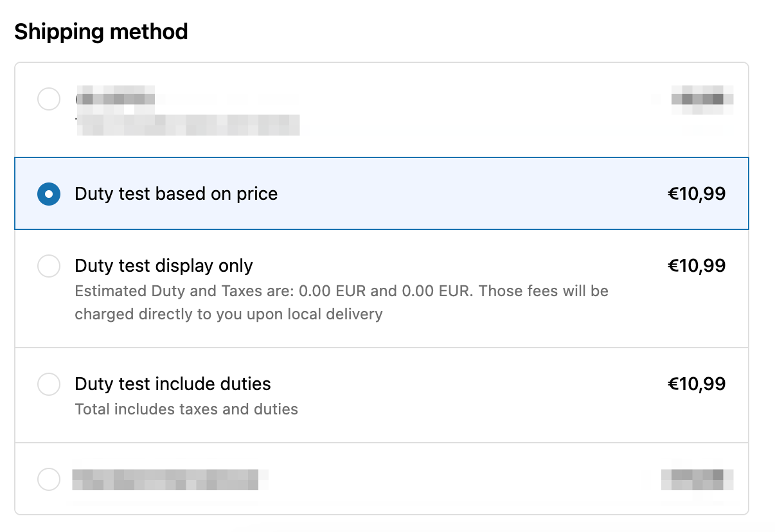Click the €10,99 price next to Duty test include duties
The width and height of the screenshot is (775, 532).
(x=696, y=384)
